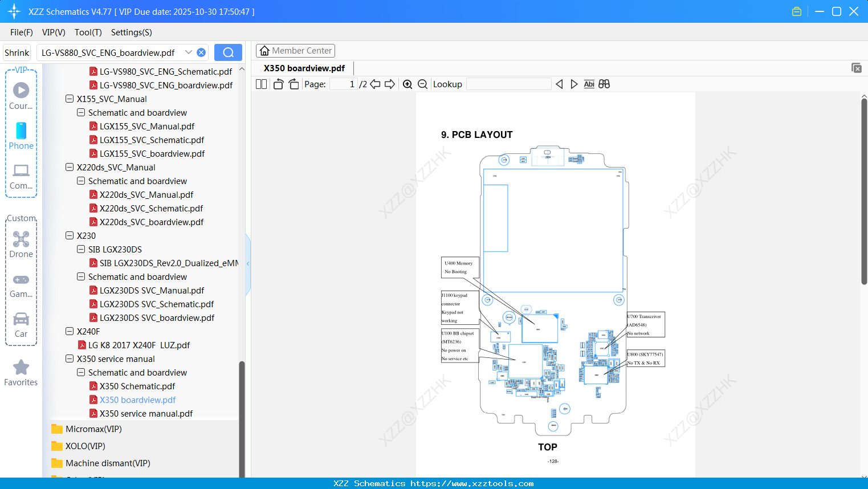
Task: Select the Abi whole-word search icon
Action: click(x=589, y=84)
